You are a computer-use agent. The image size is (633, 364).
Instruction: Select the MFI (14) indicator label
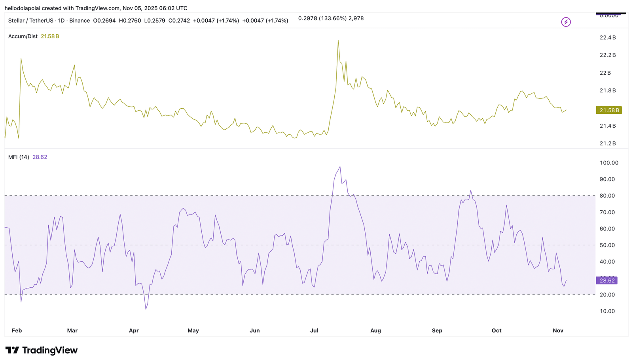(x=19, y=157)
